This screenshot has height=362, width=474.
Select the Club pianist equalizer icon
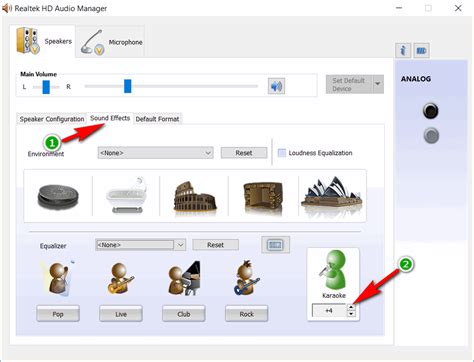pos(184,279)
